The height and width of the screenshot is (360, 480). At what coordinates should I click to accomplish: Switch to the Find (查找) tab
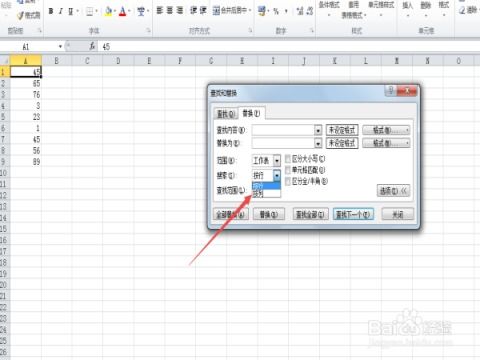click(226, 114)
